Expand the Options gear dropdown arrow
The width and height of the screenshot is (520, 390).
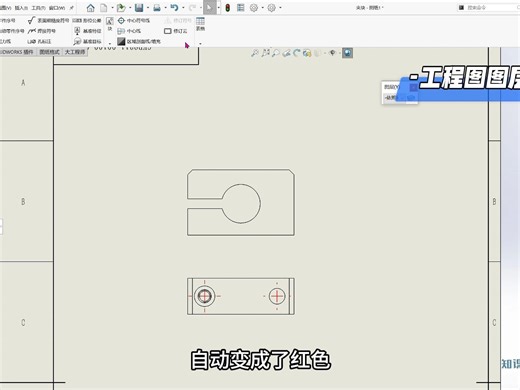[263, 8]
